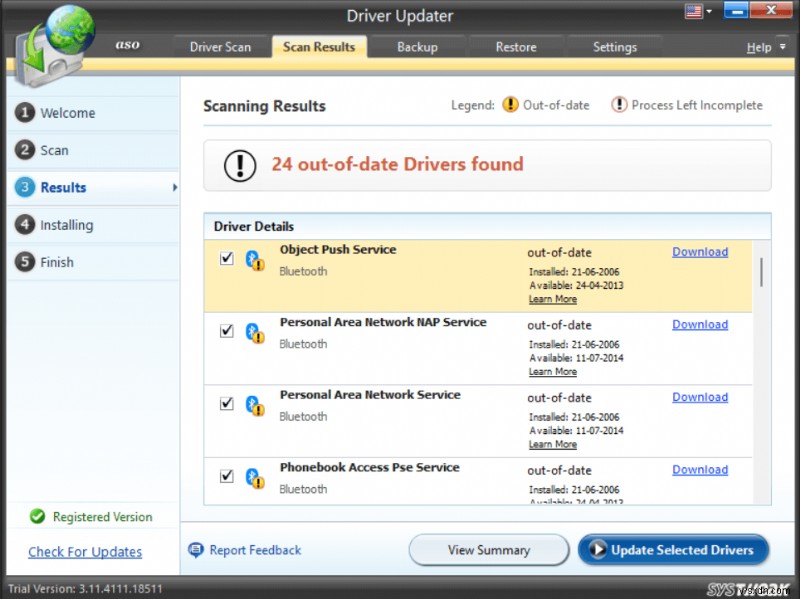Click the Driver Updater globe logo icon

point(55,46)
